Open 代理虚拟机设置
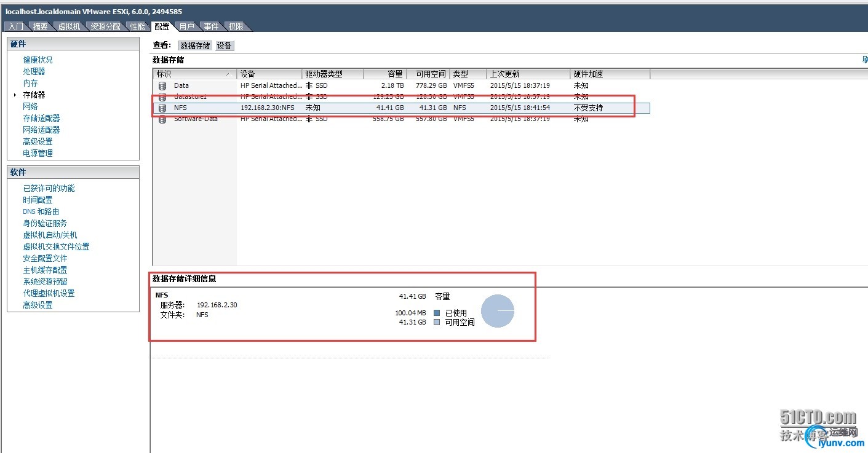 [49, 293]
